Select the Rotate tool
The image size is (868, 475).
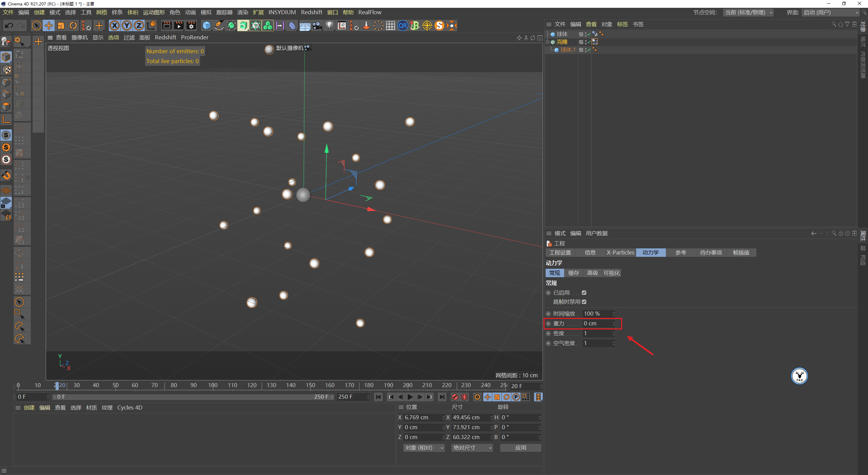click(x=73, y=25)
